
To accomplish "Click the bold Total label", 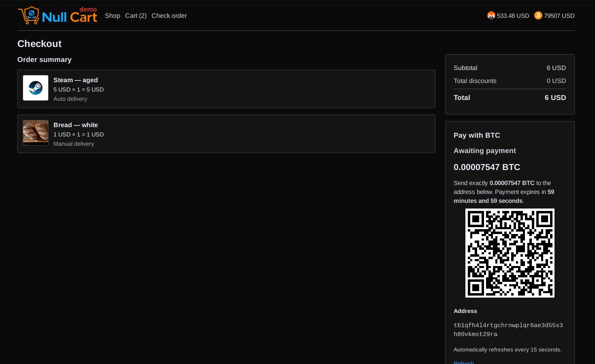I will click(x=462, y=98).
